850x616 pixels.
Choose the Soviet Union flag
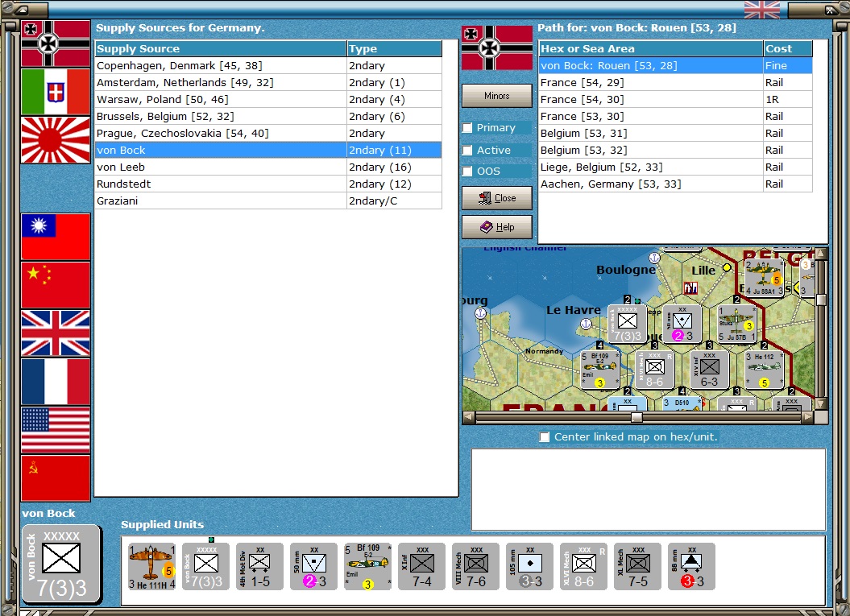[55, 478]
